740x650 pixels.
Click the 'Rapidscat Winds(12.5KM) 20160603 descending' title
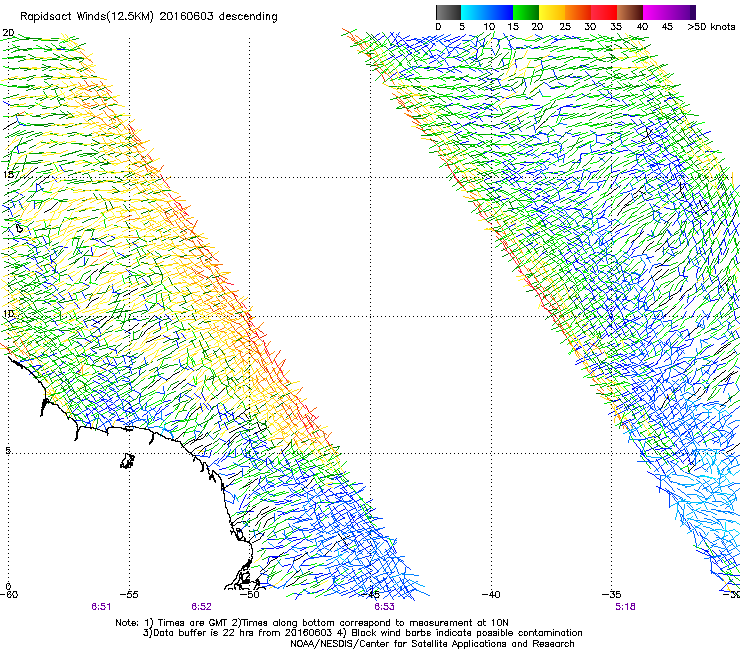point(149,17)
